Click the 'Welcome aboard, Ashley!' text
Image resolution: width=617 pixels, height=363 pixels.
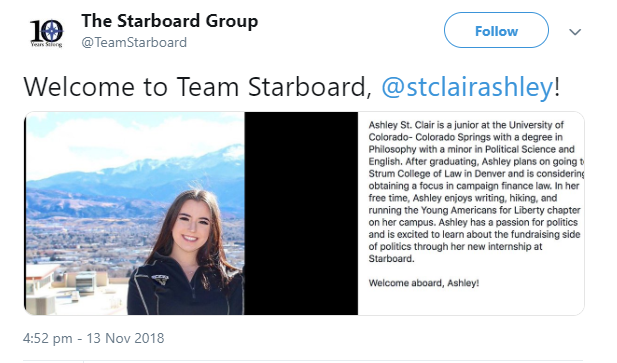click(424, 283)
